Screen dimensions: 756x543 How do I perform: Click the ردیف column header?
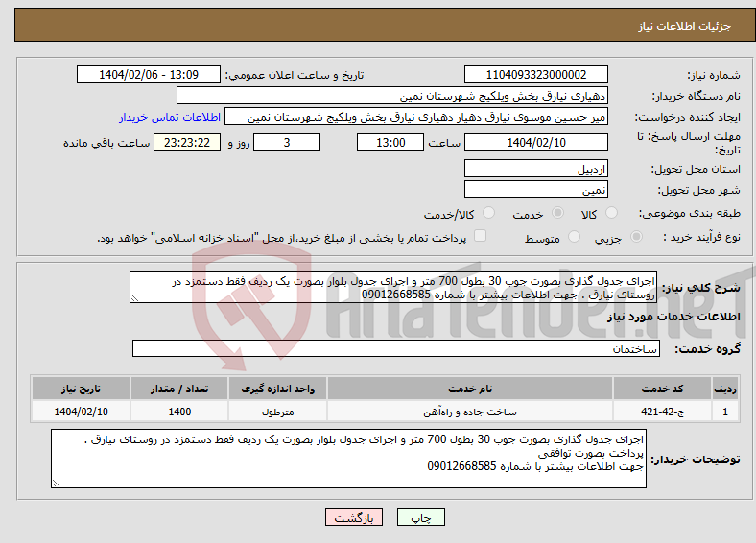(x=725, y=389)
